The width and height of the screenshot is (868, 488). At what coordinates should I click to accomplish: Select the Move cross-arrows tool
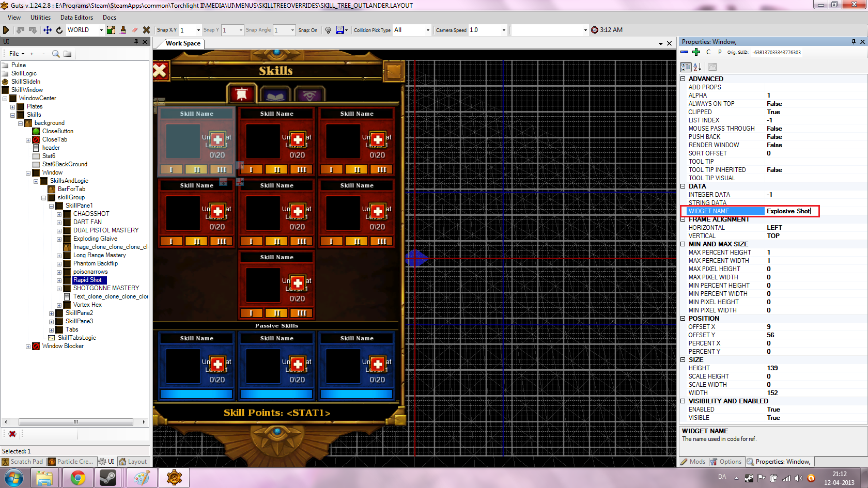[x=47, y=30]
